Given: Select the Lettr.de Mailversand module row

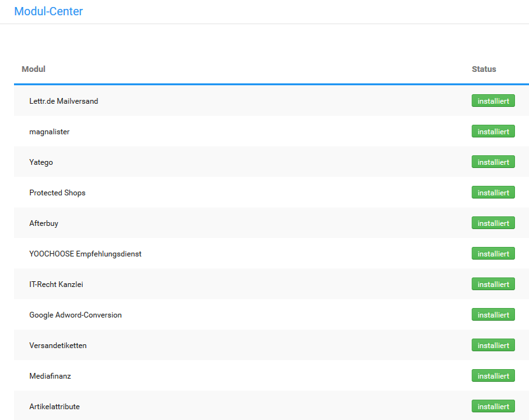Looking at the screenshot, I should click(64, 101).
